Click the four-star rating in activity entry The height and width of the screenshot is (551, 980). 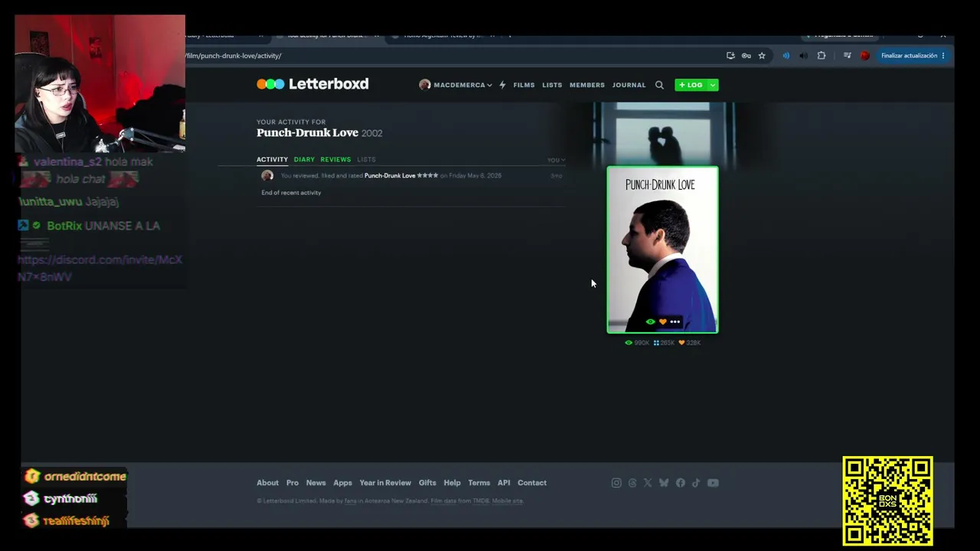point(427,176)
